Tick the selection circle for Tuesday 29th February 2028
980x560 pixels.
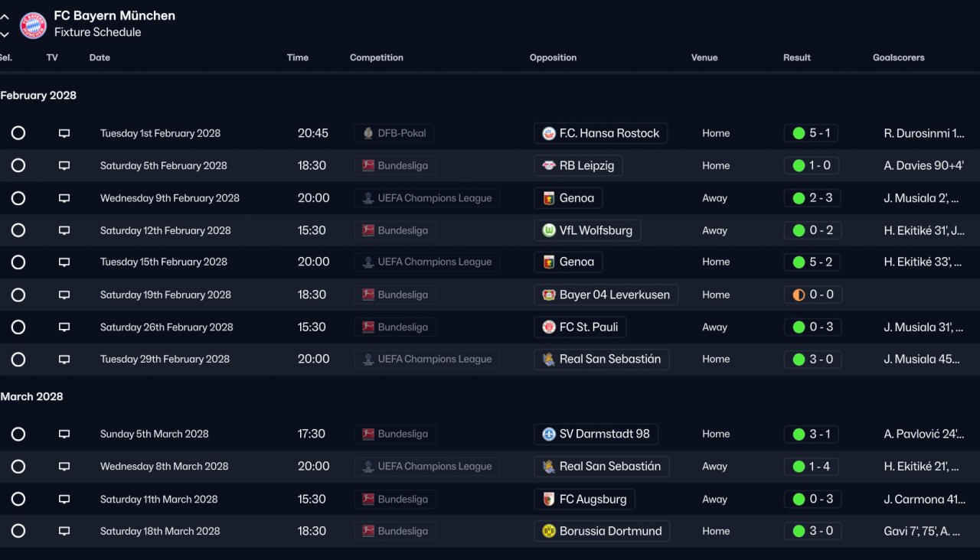coord(18,360)
